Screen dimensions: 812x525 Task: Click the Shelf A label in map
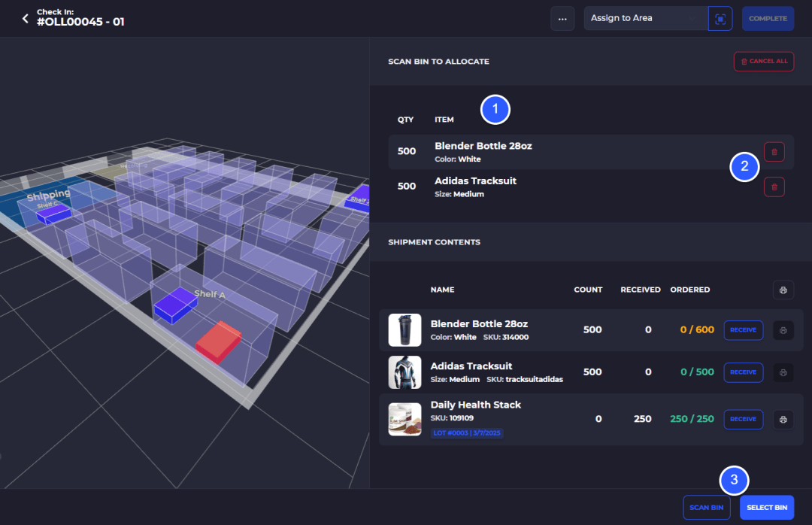pos(210,294)
